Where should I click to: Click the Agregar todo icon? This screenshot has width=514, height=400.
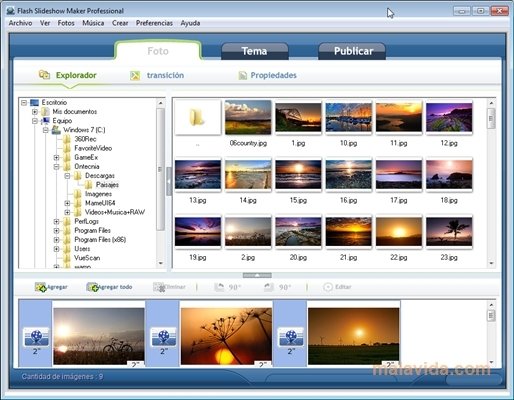pos(92,287)
